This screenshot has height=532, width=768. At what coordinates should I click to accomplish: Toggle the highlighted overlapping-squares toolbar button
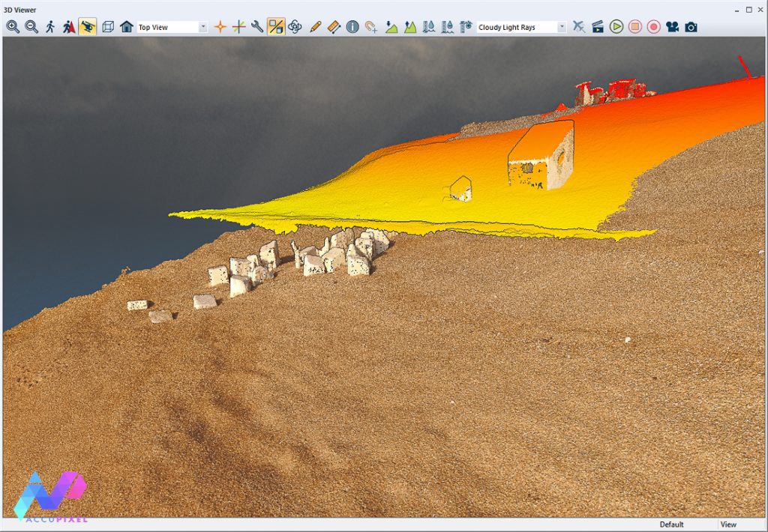(276, 27)
